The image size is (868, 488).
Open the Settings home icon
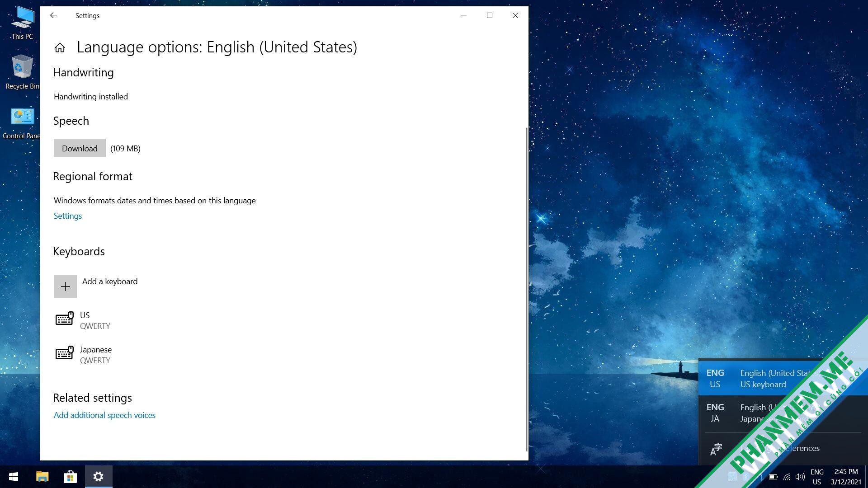tap(60, 47)
